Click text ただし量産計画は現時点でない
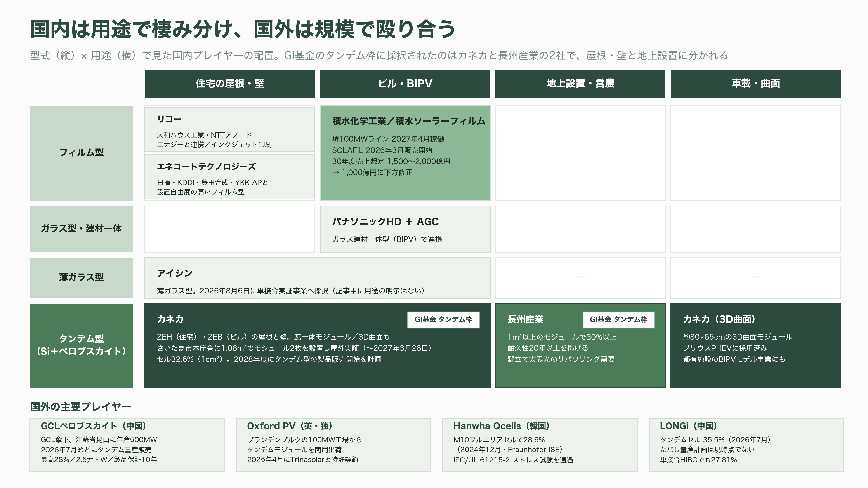Screen dimensions: 868x488 click(x=707, y=450)
